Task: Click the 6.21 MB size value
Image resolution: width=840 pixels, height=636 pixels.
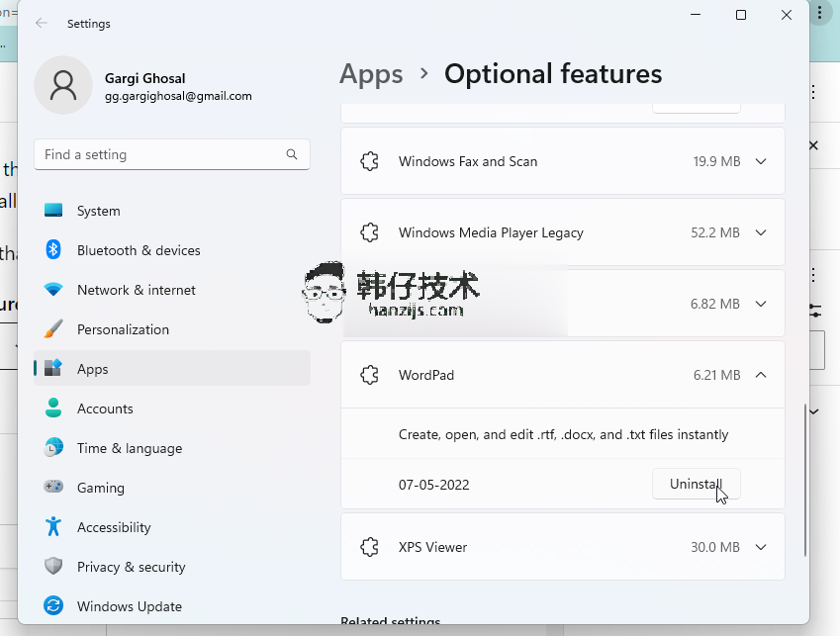Action: (716, 375)
